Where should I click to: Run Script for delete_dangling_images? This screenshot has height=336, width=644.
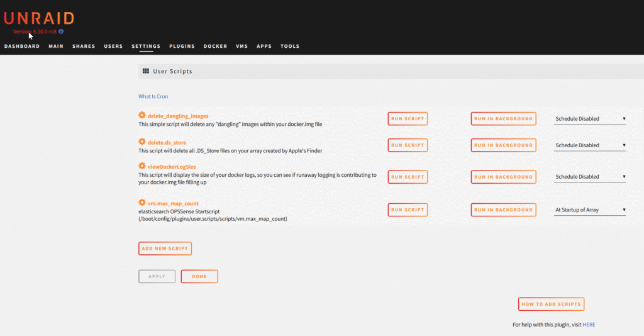408,118
